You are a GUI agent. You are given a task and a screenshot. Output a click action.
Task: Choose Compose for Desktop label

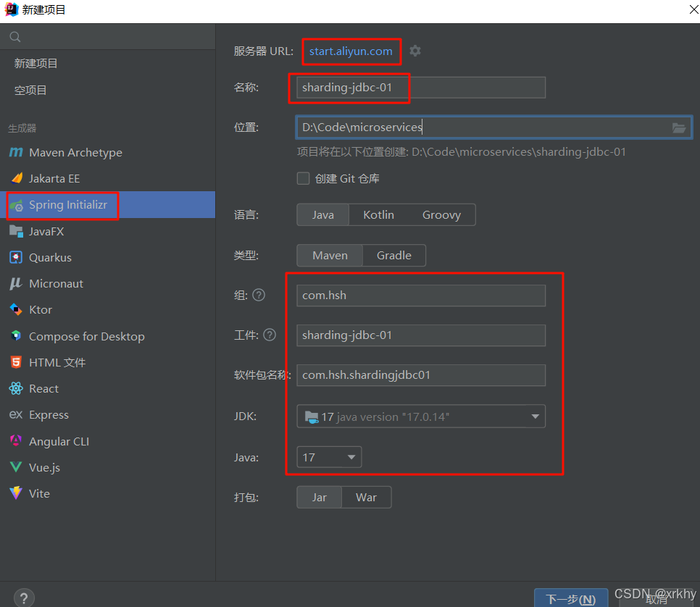click(x=87, y=336)
